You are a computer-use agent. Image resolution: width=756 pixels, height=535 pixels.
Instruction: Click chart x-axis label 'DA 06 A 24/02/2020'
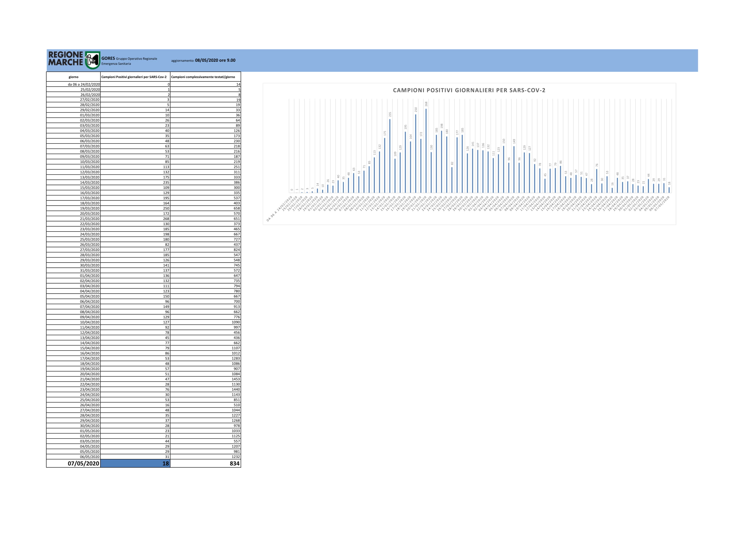(279, 209)
